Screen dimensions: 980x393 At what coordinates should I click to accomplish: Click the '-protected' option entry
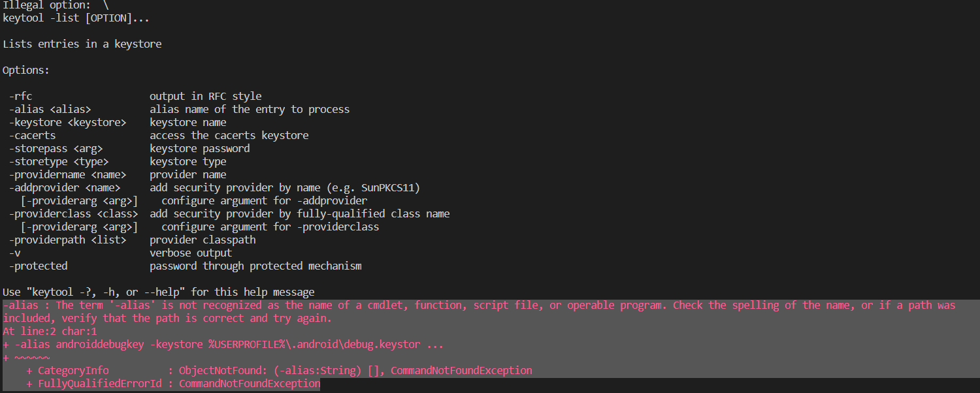tap(38, 266)
